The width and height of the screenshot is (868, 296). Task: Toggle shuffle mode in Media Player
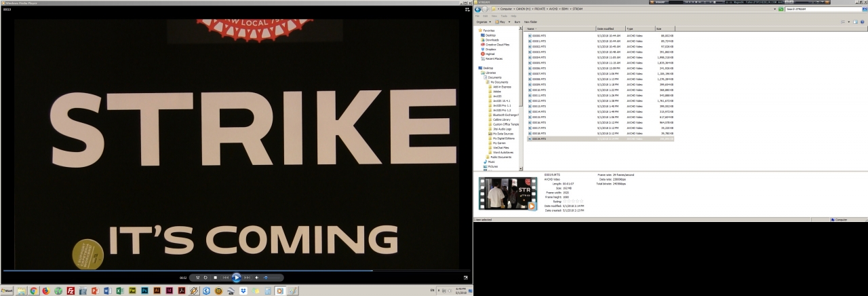[198, 278]
